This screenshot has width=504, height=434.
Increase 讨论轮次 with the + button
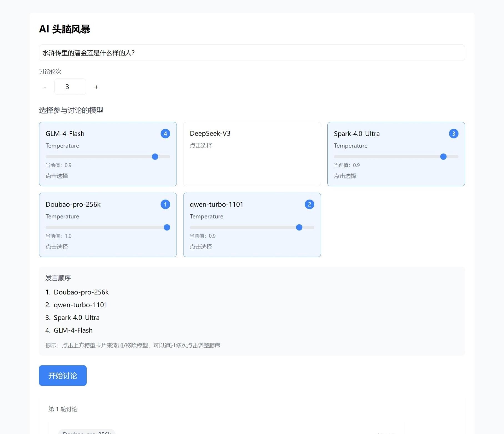tap(96, 87)
